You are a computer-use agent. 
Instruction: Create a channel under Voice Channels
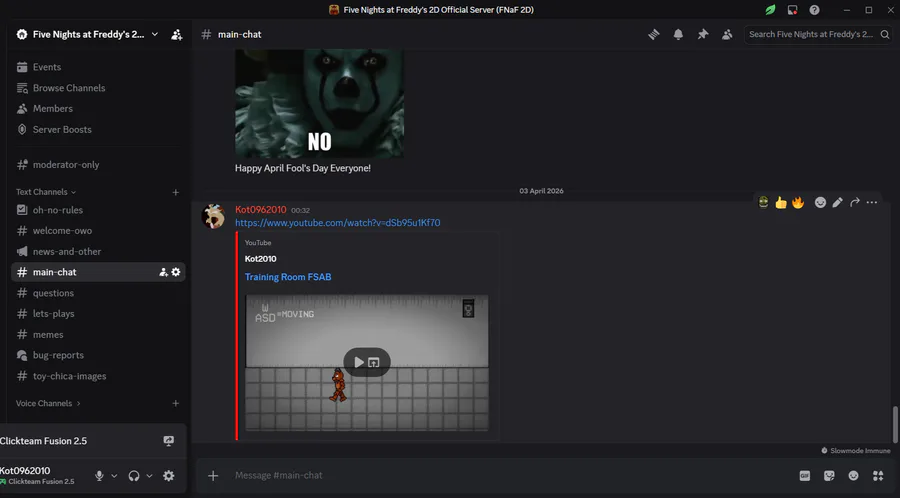(x=176, y=403)
